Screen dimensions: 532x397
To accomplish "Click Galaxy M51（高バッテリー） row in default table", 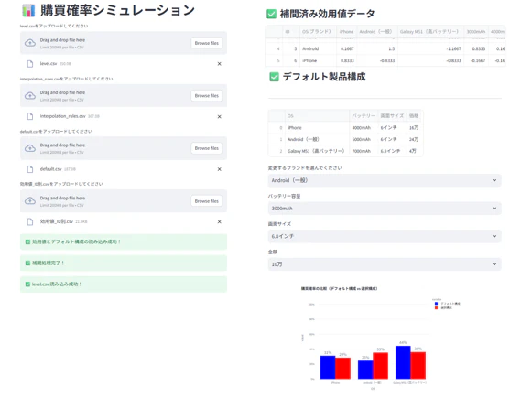I will (346, 151).
